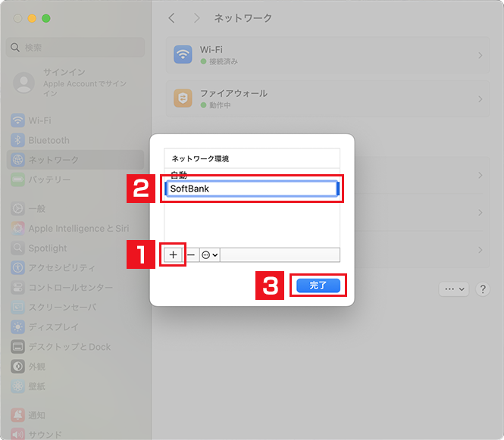This screenshot has width=504, height=440.
Task: Open the Spotlight sidebar icon
Action: [x=17, y=248]
